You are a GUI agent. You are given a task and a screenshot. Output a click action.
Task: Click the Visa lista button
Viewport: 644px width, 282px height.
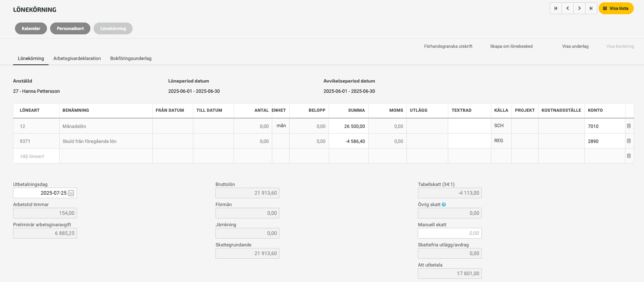pos(616,8)
